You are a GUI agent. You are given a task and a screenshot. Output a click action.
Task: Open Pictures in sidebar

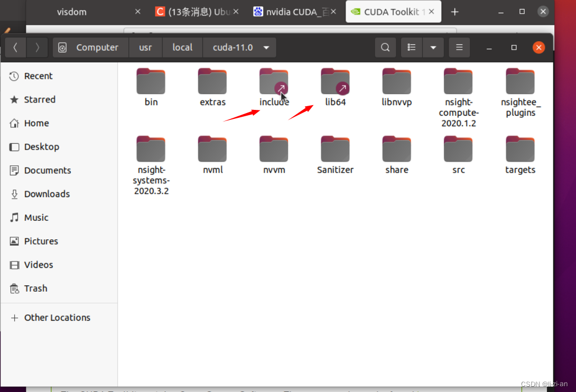pyautogui.click(x=59, y=241)
